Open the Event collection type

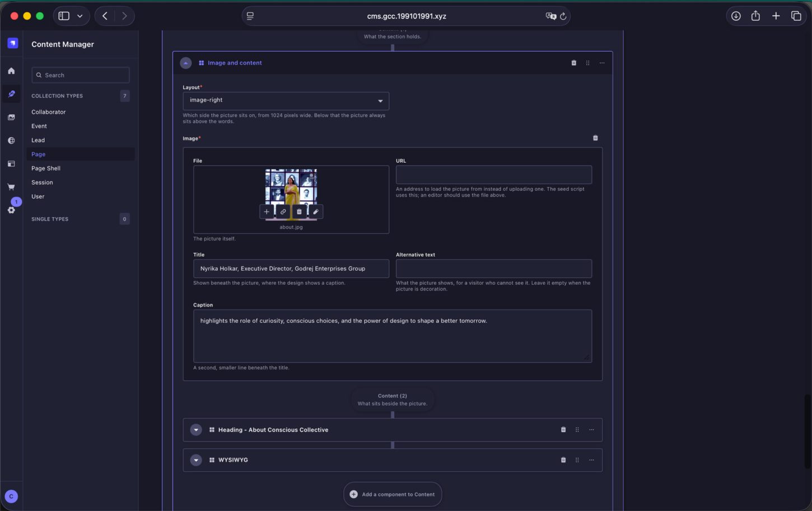click(x=39, y=126)
